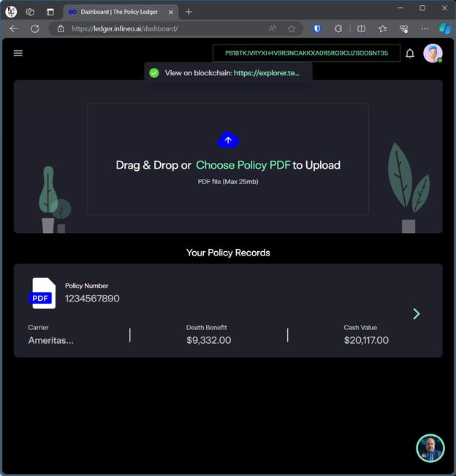Open the Favorites list
This screenshot has width=456, height=476.
[382, 29]
